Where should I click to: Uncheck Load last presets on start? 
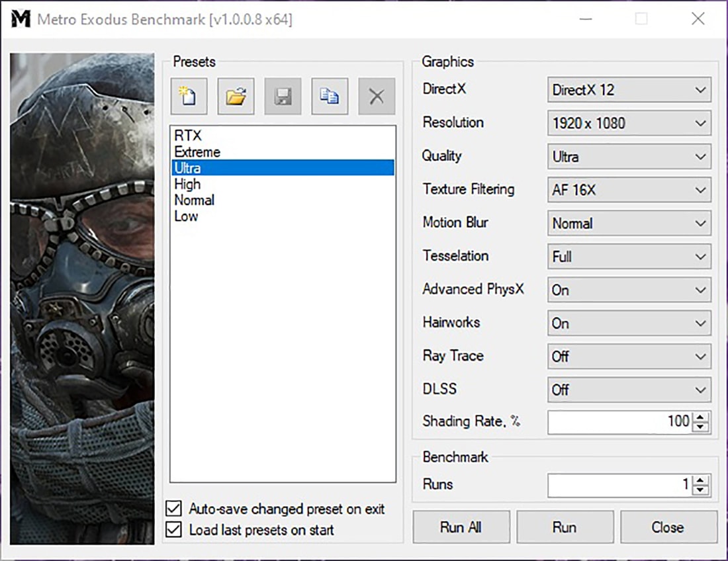[174, 530]
